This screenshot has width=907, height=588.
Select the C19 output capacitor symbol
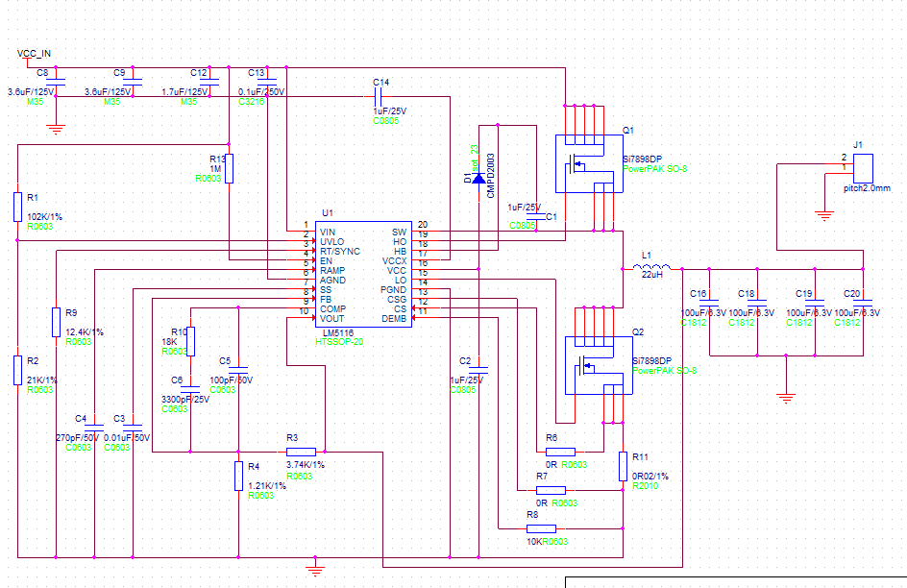(815, 303)
